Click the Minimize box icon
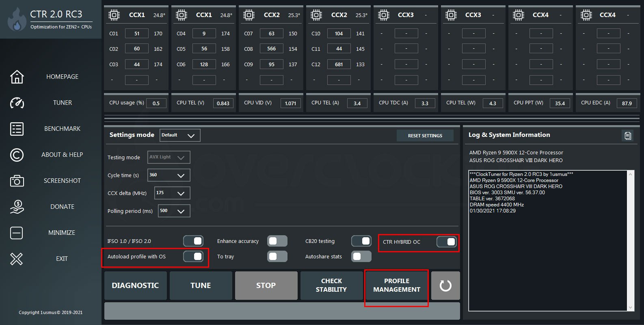Viewport: 644px width, 325px height. (17, 233)
